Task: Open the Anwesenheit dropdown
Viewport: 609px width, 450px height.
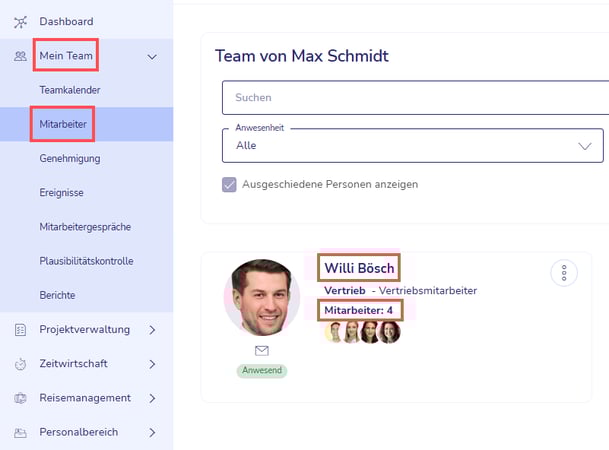Action: (x=412, y=145)
